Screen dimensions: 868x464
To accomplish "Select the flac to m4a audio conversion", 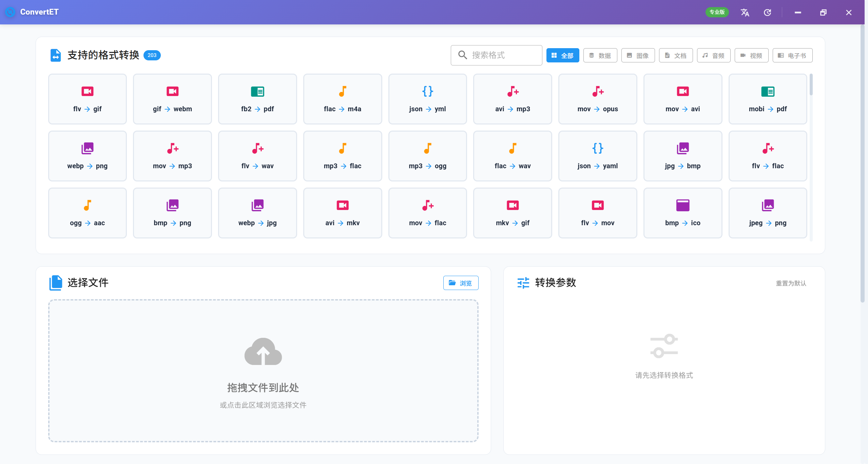I will [x=342, y=99].
